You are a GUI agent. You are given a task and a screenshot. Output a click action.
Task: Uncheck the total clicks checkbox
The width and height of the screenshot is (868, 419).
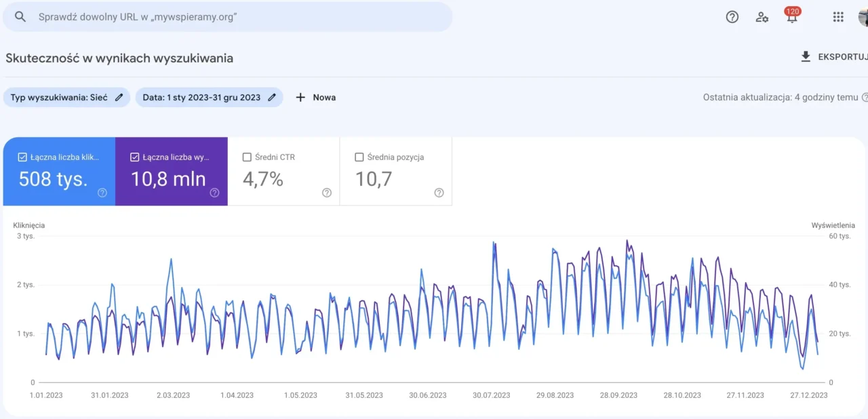[22, 157]
